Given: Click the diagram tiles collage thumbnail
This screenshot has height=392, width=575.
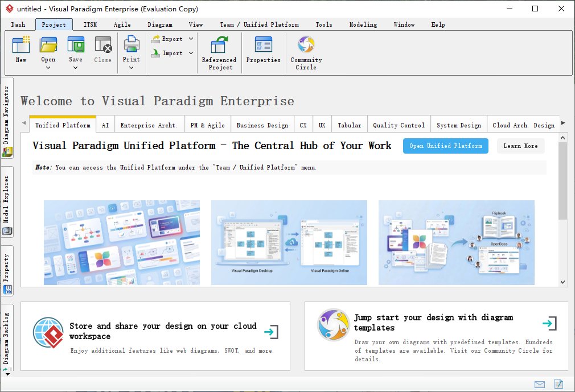Looking at the screenshot, I should (x=122, y=242).
